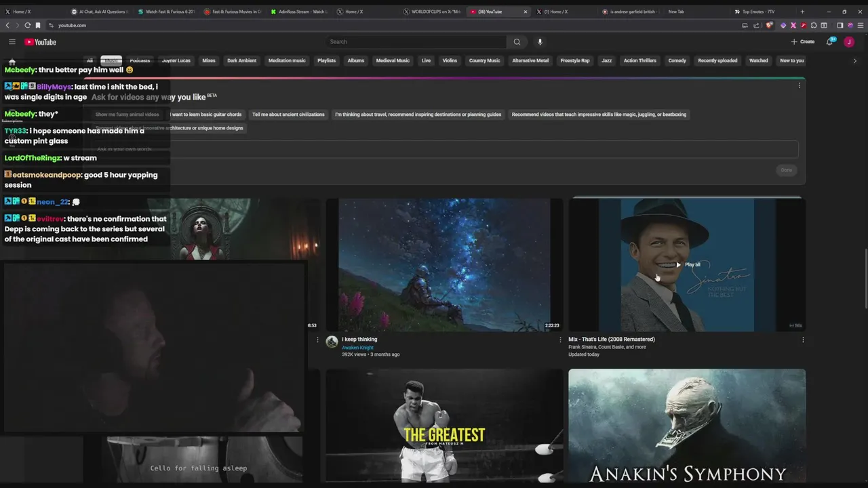
Task: Click the 'Play all' button on Sinatra mix
Action: click(x=688, y=264)
